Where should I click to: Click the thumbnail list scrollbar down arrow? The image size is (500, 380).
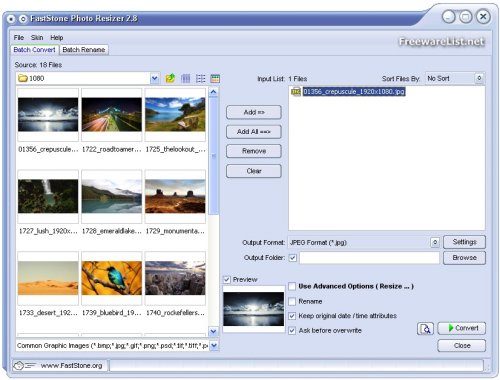tap(213, 331)
